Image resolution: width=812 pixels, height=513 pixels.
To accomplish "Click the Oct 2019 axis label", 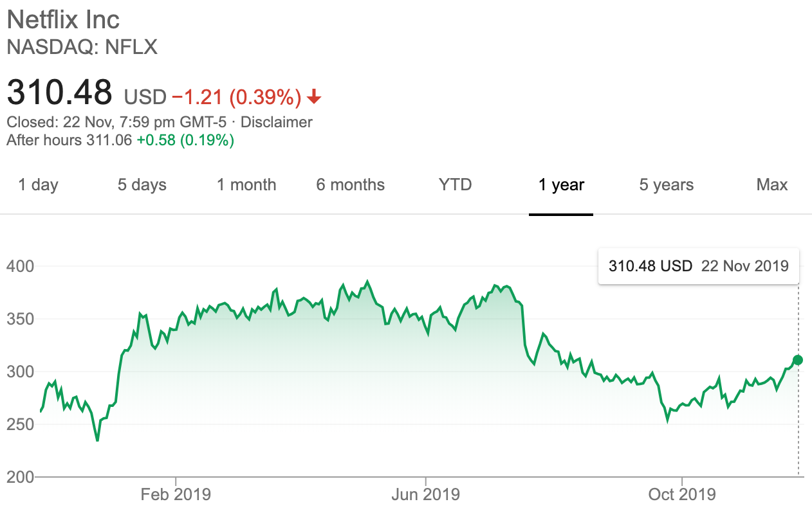I will click(681, 494).
